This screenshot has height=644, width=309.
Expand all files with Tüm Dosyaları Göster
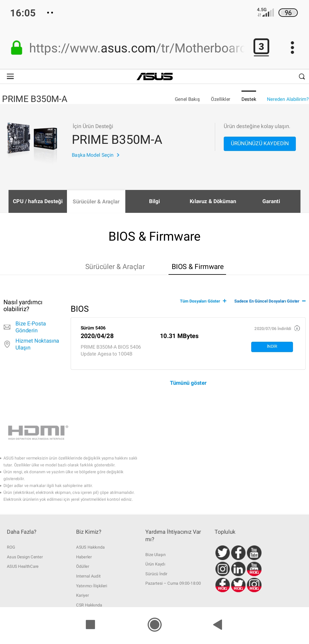203,301
